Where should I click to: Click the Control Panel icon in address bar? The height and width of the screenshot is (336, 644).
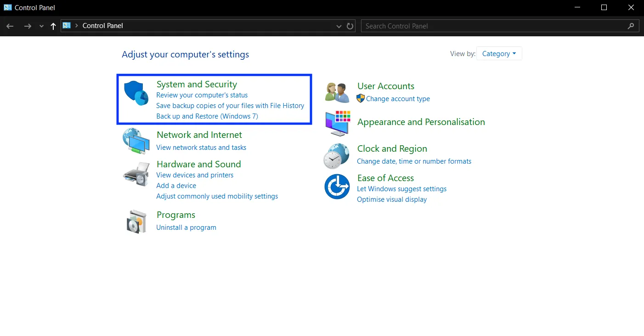tap(67, 25)
